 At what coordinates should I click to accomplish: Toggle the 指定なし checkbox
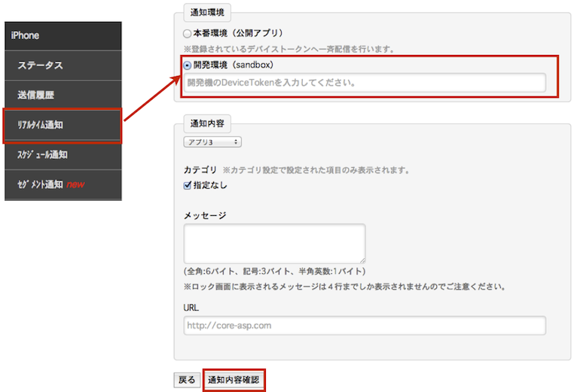pos(188,185)
